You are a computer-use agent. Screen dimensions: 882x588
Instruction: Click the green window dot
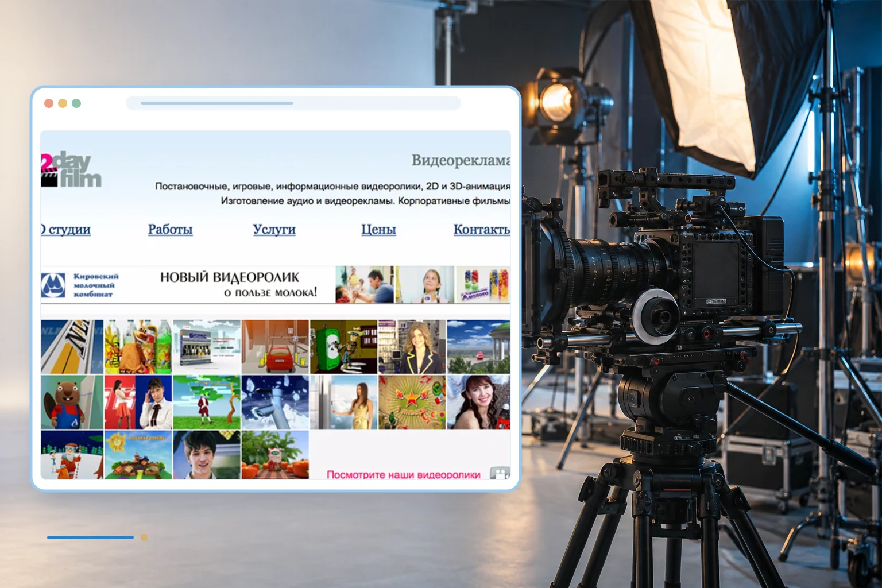pyautogui.click(x=76, y=103)
